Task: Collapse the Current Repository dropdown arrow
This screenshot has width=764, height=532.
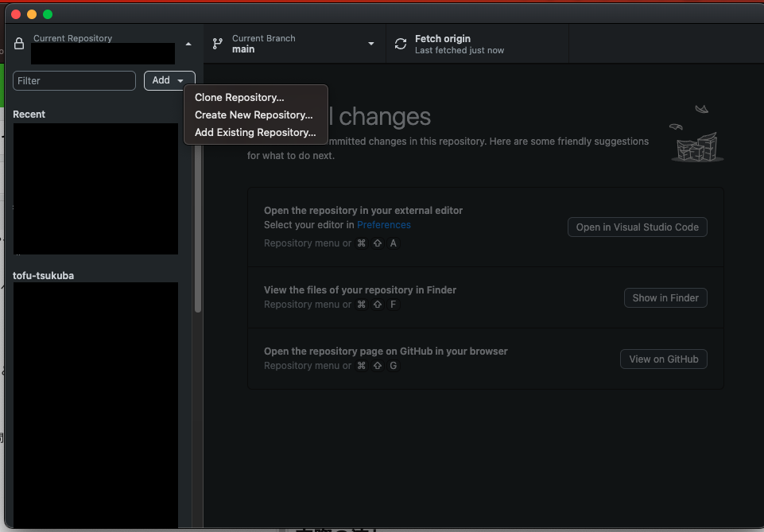Action: [x=188, y=44]
